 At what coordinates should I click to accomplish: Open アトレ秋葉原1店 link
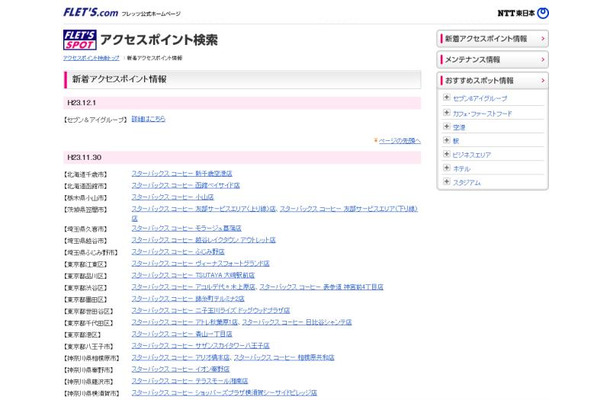click(184, 322)
